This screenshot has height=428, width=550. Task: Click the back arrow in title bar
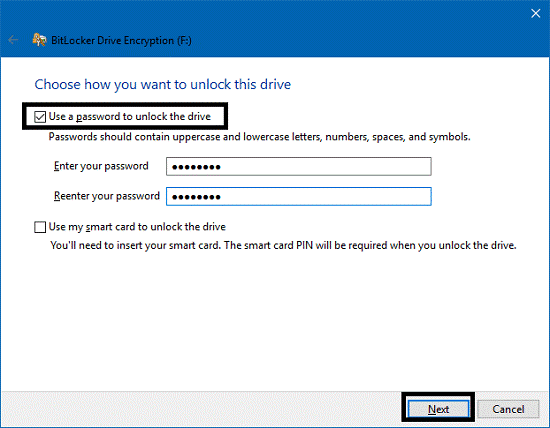[x=13, y=40]
